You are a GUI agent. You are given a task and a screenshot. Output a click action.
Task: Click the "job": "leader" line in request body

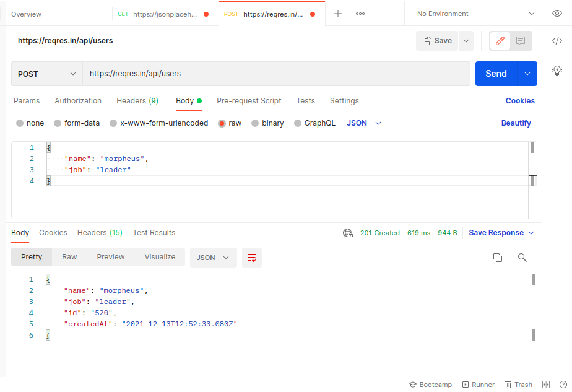point(97,170)
